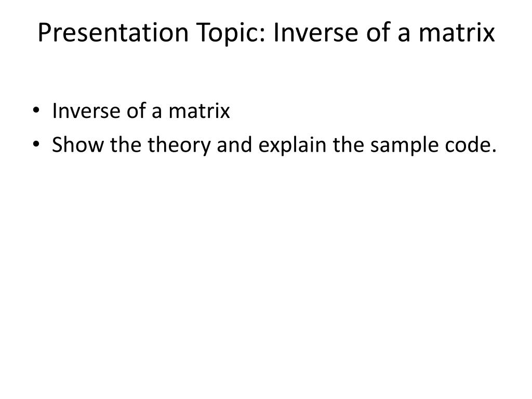The height and width of the screenshot is (399, 532).
Task: Click the word 'Inverse' in the title
Action: 315,33
